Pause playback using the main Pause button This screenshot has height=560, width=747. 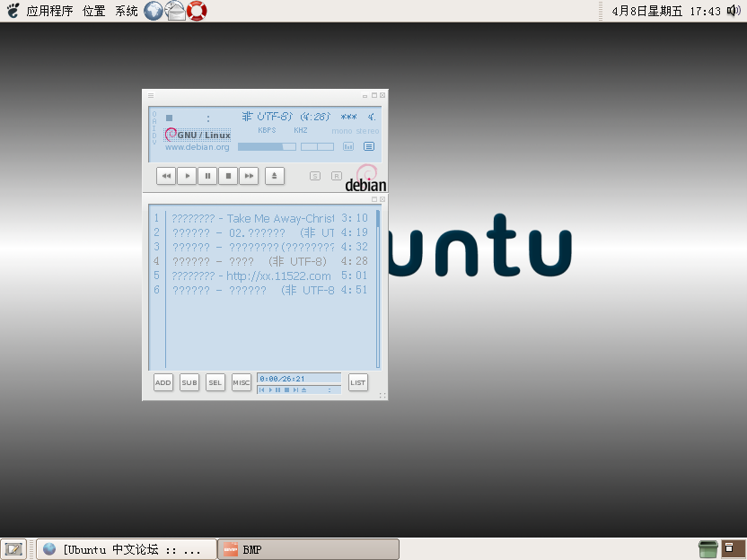tap(207, 176)
